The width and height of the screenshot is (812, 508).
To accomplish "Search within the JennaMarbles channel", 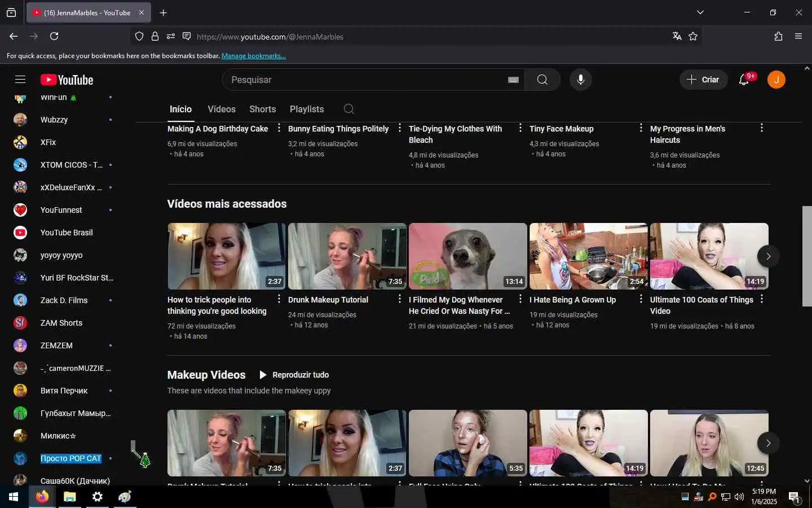I will click(349, 109).
